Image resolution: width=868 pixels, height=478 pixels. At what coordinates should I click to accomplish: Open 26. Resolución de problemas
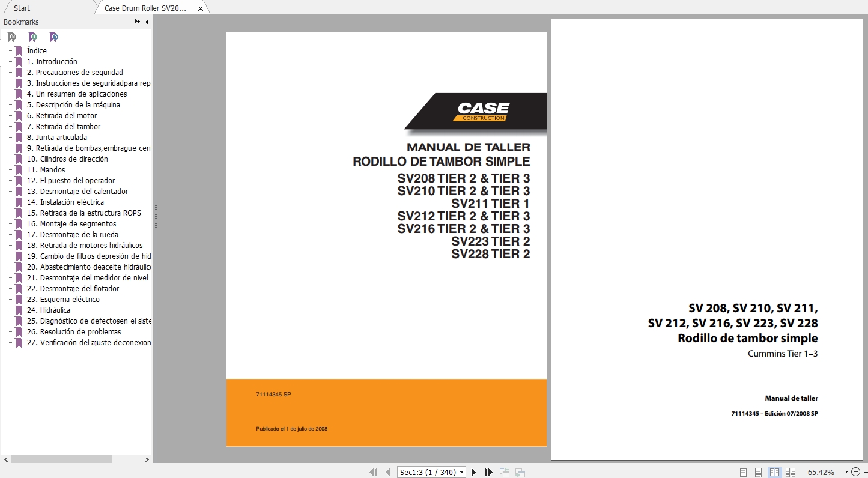pos(74,332)
